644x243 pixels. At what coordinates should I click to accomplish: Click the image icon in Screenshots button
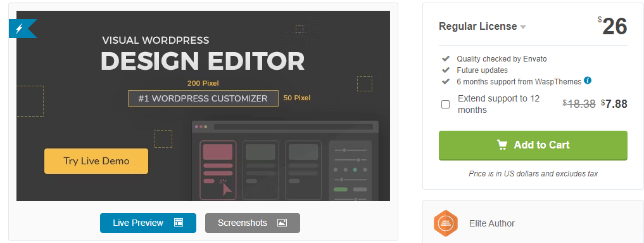282,223
